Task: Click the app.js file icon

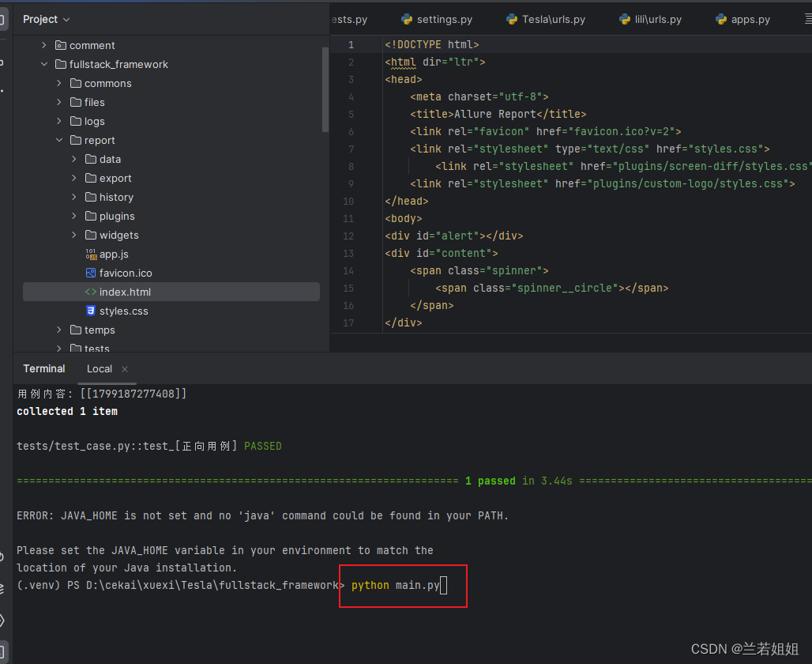Action: point(91,254)
